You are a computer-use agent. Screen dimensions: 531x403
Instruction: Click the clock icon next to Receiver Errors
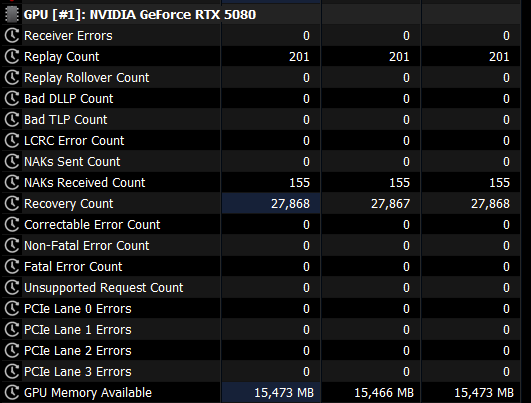[12, 36]
